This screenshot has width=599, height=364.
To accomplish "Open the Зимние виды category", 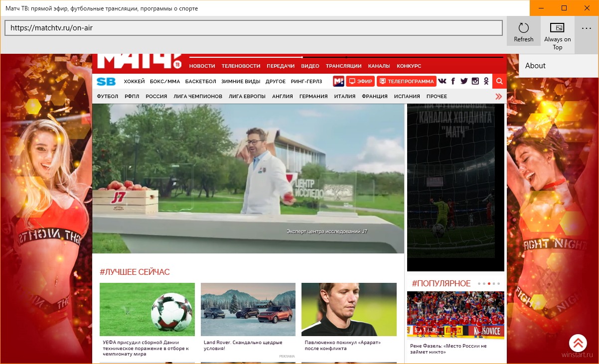I will 241,81.
